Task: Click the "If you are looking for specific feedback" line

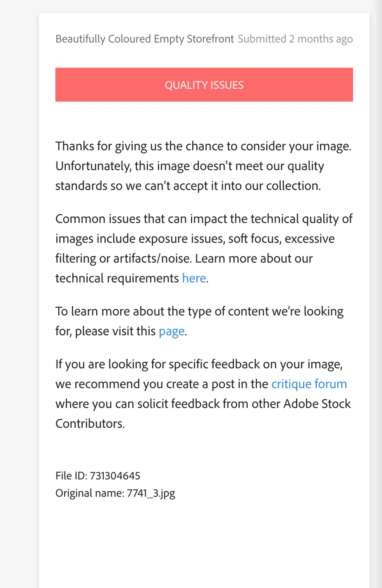Action: (x=199, y=364)
